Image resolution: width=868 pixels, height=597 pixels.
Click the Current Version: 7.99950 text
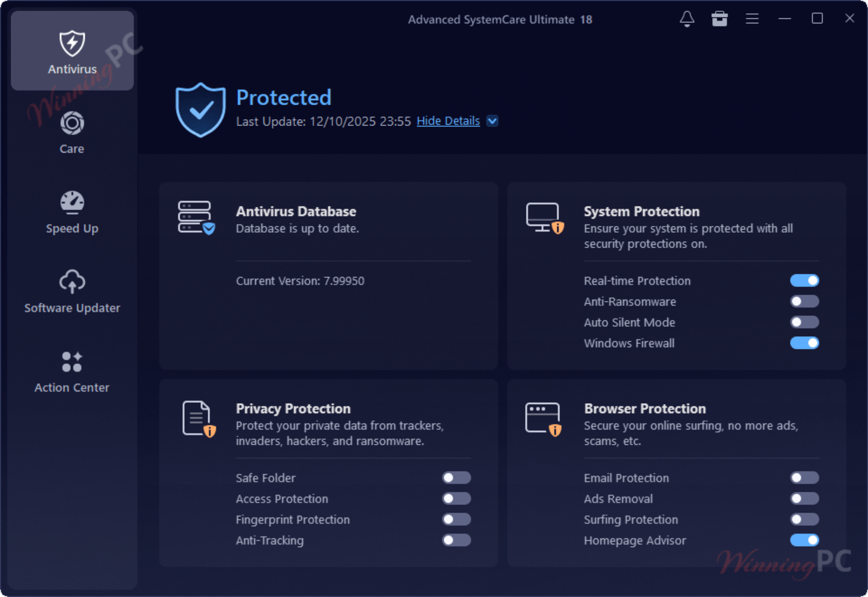click(x=300, y=281)
